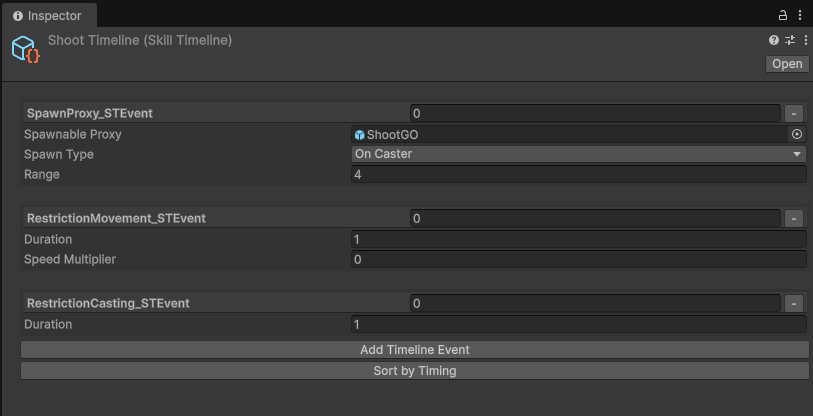The width and height of the screenshot is (813, 416).
Task: Click the Shoot Timeline scriptable object icon
Action: point(25,49)
